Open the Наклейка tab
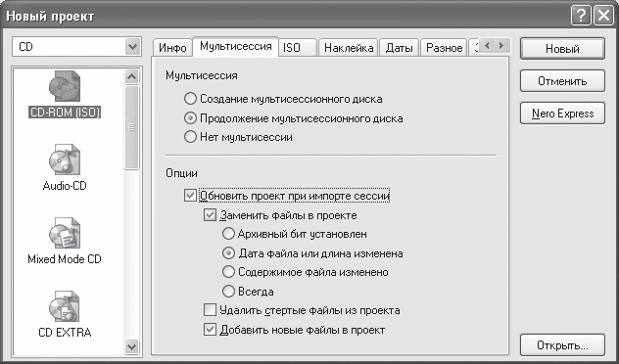This screenshot has height=364, width=619. (x=349, y=48)
